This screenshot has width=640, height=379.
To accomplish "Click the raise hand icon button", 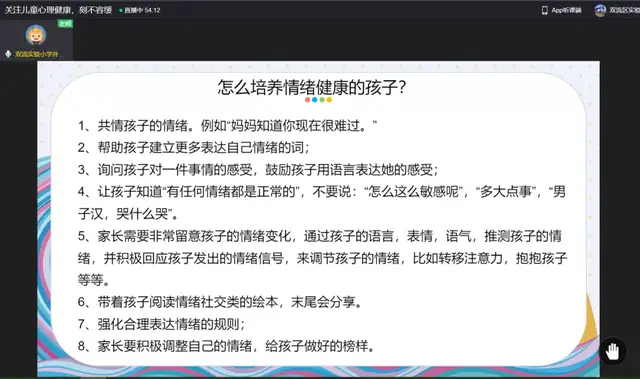I will tap(613, 350).
